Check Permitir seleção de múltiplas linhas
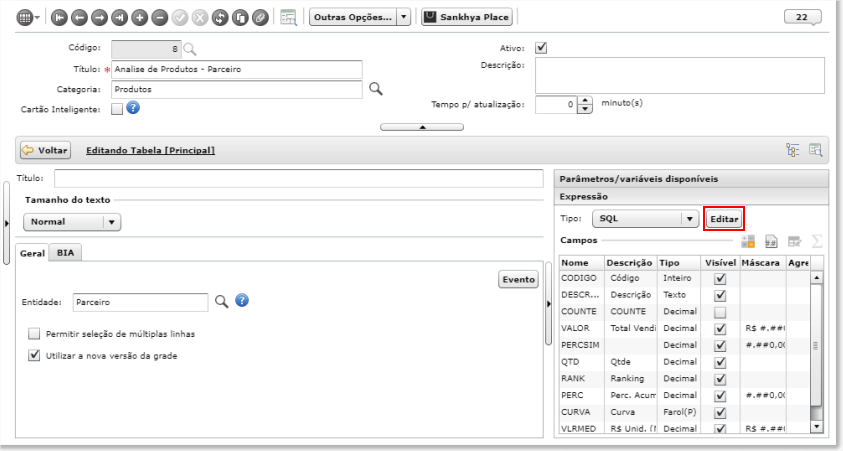Image resolution: width=843 pixels, height=451 pixels. tap(34, 334)
